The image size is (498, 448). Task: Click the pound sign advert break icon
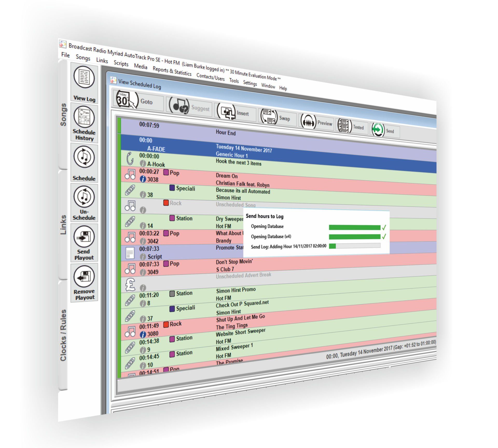pyautogui.click(x=130, y=284)
